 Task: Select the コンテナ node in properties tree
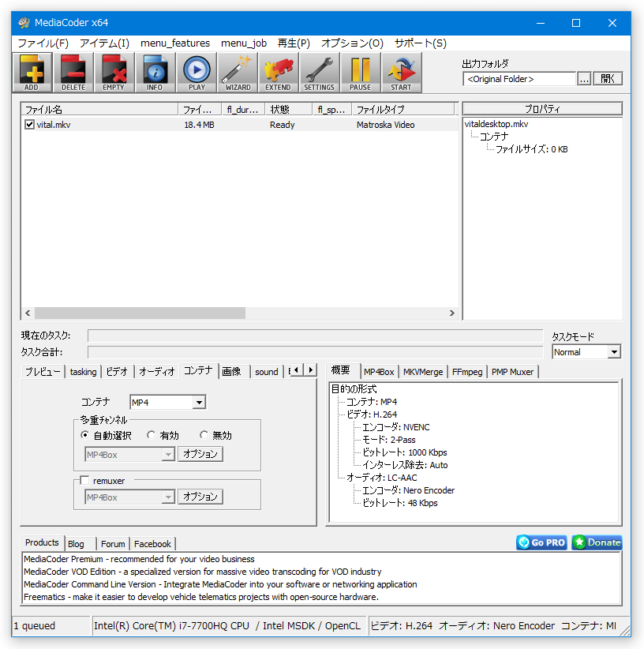point(494,137)
